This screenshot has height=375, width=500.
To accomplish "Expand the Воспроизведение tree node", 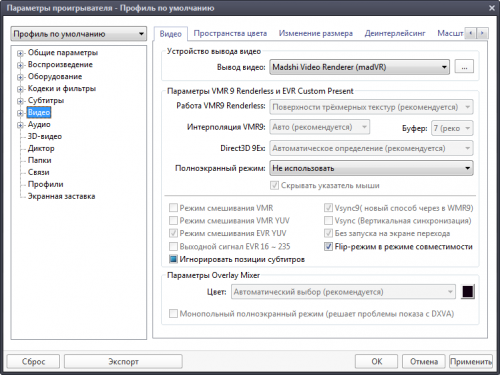I will point(20,65).
